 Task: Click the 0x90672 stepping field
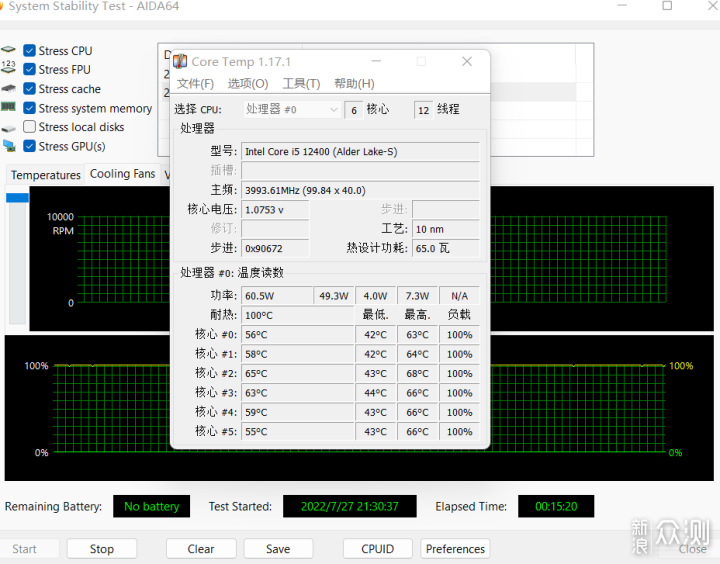click(275, 248)
